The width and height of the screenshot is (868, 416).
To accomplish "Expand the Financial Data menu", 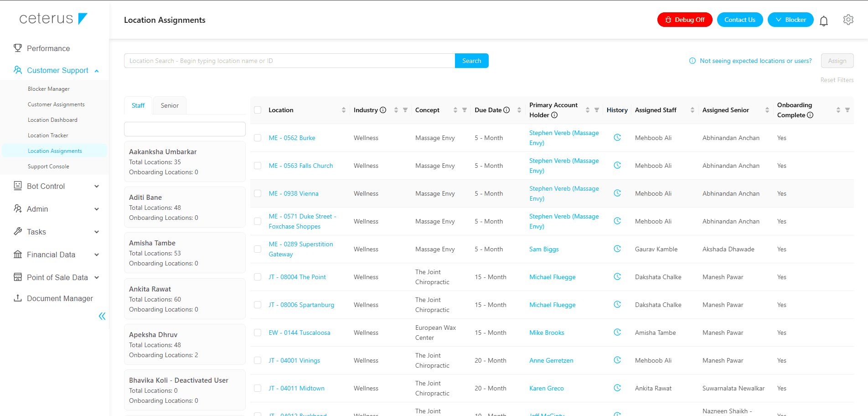I will tap(55, 255).
